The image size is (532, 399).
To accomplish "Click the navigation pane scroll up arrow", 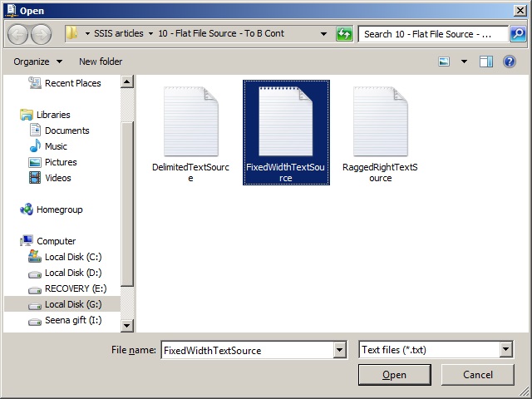I will point(127,81).
